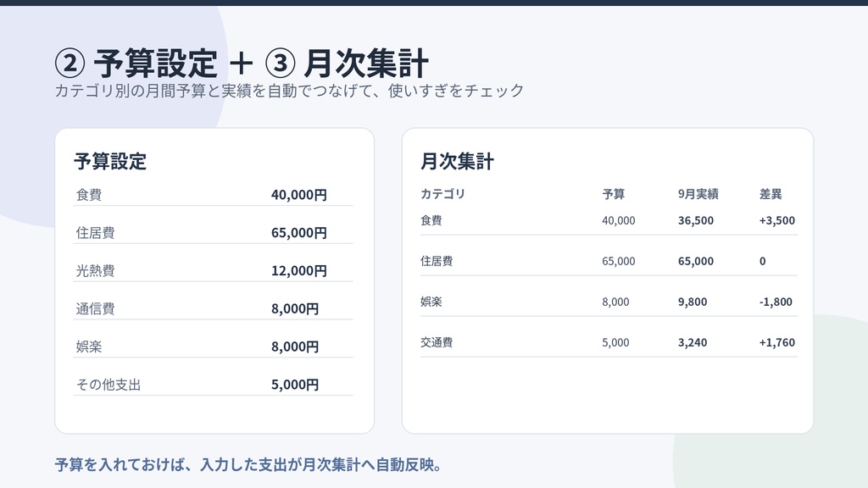Click the '交通費' category row

pos(609,342)
